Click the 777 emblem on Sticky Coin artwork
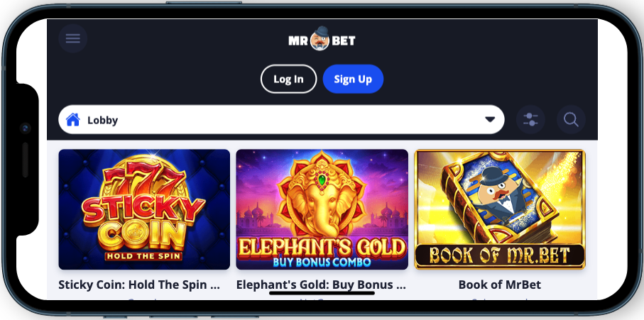Screen dimensions: 644x320 (145, 180)
